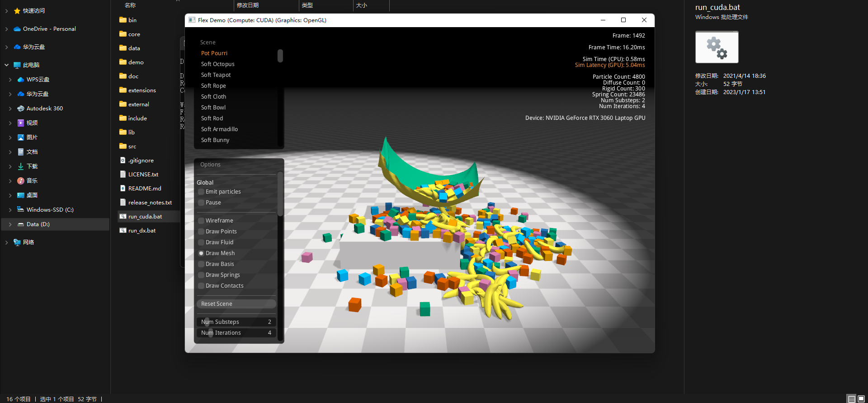Image resolution: width=868 pixels, height=403 pixels.
Task: Expand the Network tree node
Action: (x=6, y=242)
